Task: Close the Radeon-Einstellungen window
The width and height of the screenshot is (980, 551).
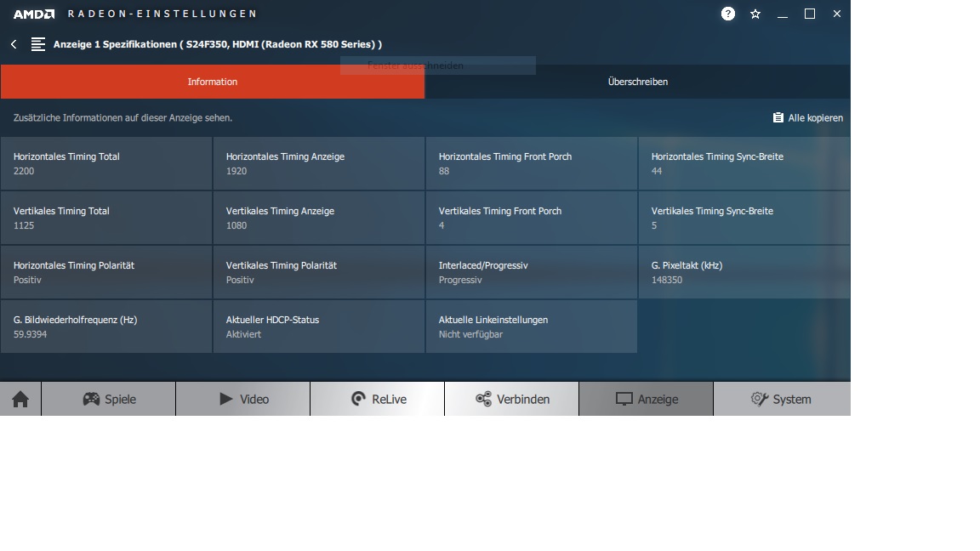Action: (x=837, y=14)
